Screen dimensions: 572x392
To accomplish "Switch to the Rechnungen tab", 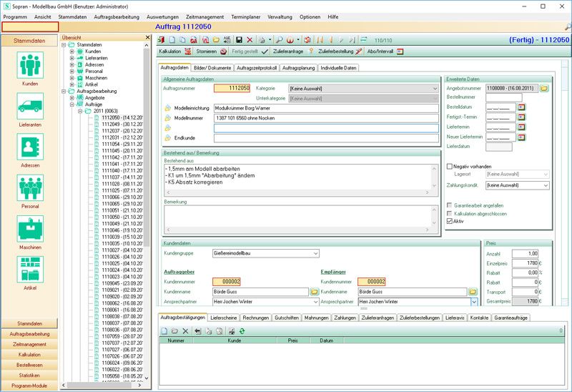I will tap(256, 318).
